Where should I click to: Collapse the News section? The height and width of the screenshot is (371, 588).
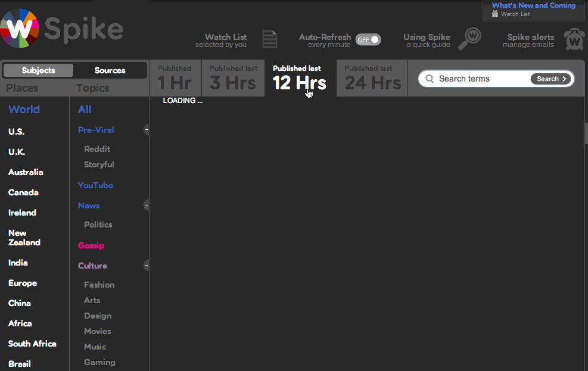point(147,205)
